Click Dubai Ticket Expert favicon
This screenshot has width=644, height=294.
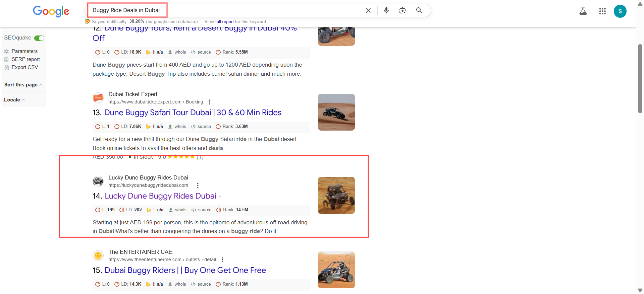(98, 98)
